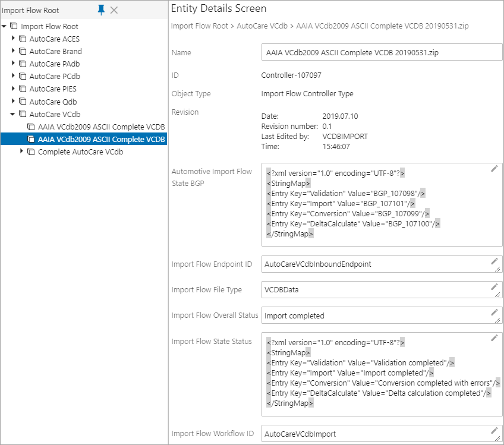Viewport: 504px width, 445px height.
Task: Click the pin icon in Import Flow Root panel
Action: coord(101,10)
